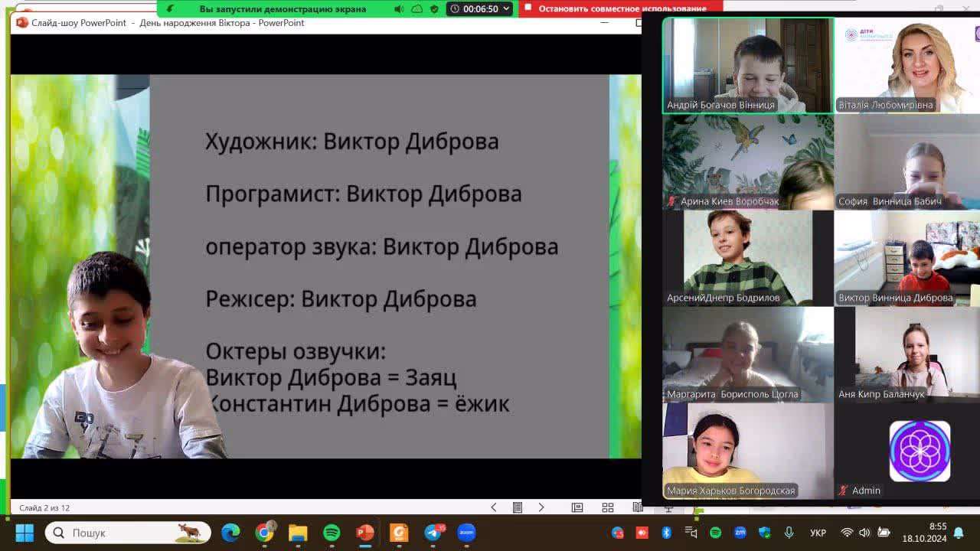Select Аня Кипр Баланчук video tile
The height and width of the screenshot is (551, 980).
tap(907, 355)
